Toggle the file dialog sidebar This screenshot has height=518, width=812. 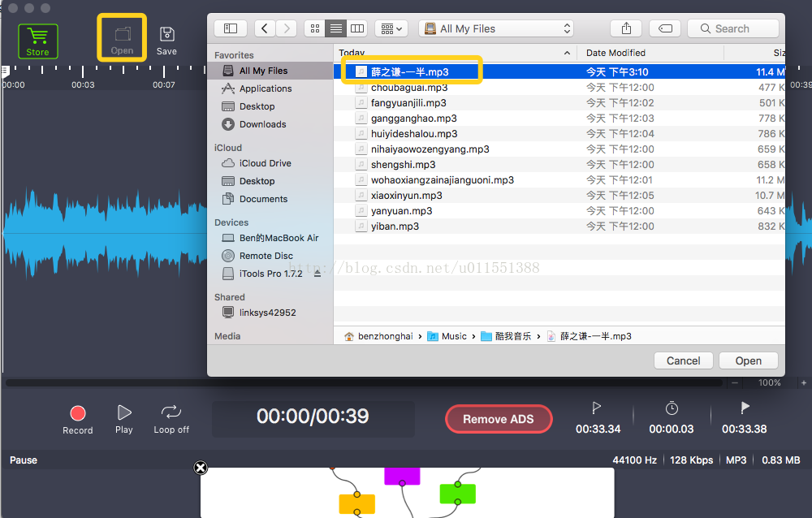(x=231, y=28)
